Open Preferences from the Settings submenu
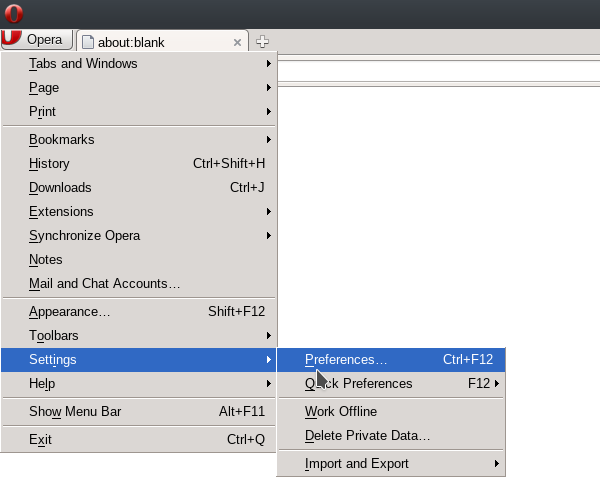The width and height of the screenshot is (600, 500). [391, 360]
